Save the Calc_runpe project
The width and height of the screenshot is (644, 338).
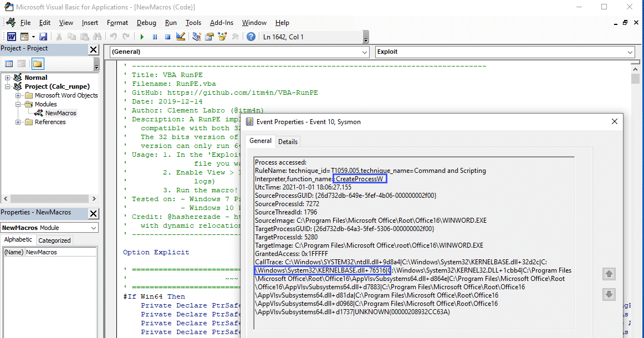point(43,36)
